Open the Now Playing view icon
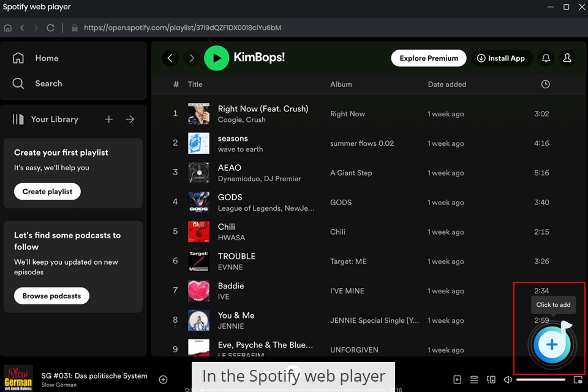The image size is (588, 392). 457,380
